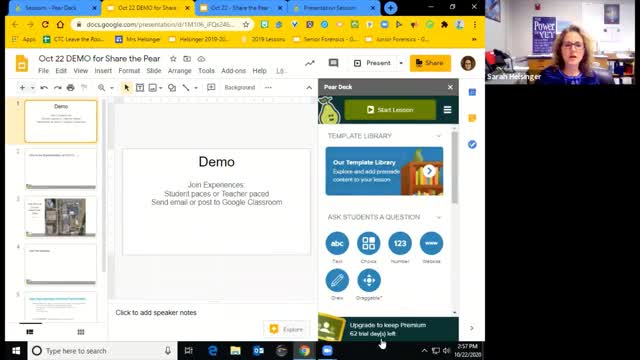Select slide 3 thumbnail with aerial photo

point(61,217)
